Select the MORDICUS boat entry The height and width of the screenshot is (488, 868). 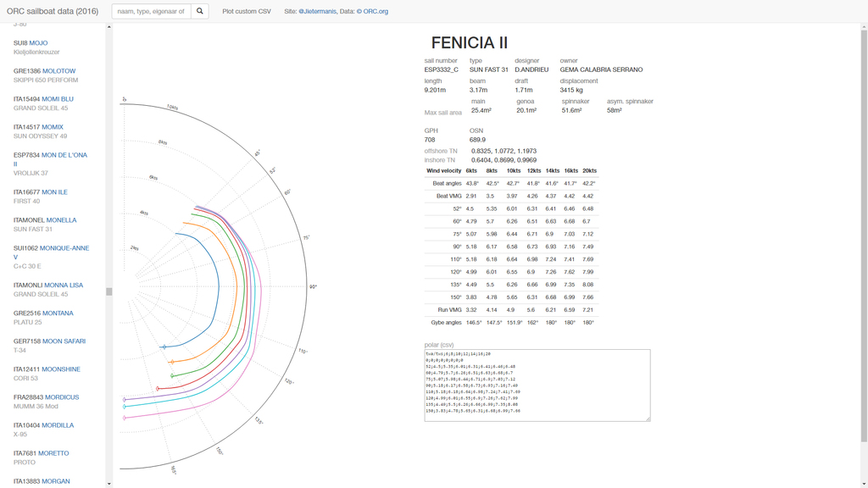(62, 396)
